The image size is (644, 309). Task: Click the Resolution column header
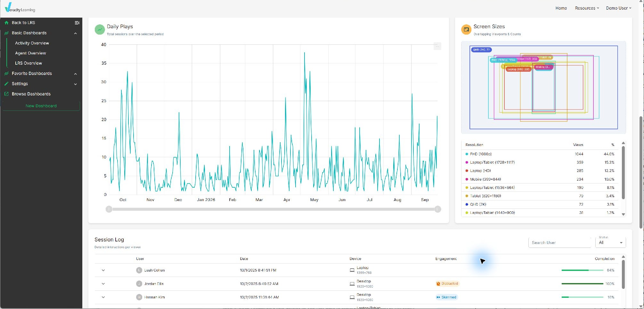[x=474, y=145]
